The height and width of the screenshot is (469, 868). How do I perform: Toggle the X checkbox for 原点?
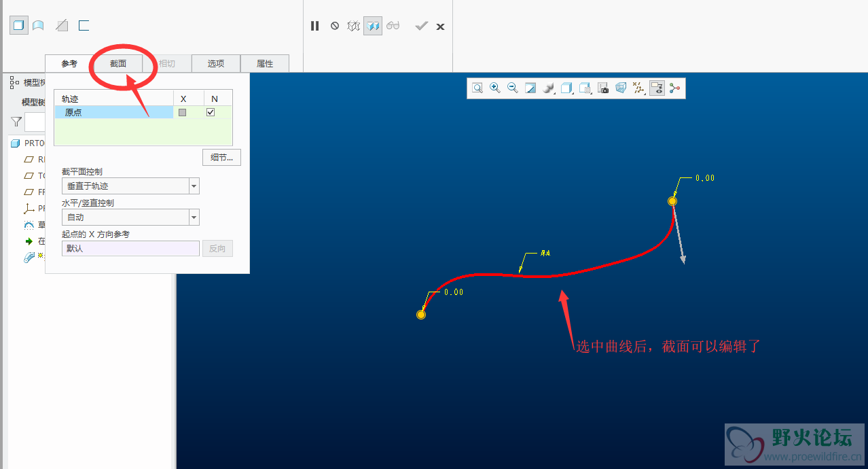(x=182, y=112)
